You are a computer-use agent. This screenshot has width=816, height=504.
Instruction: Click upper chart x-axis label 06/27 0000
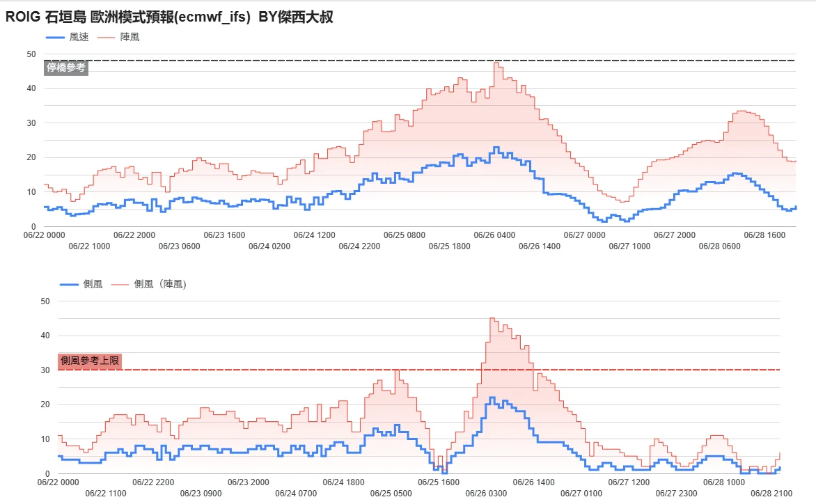coord(584,235)
